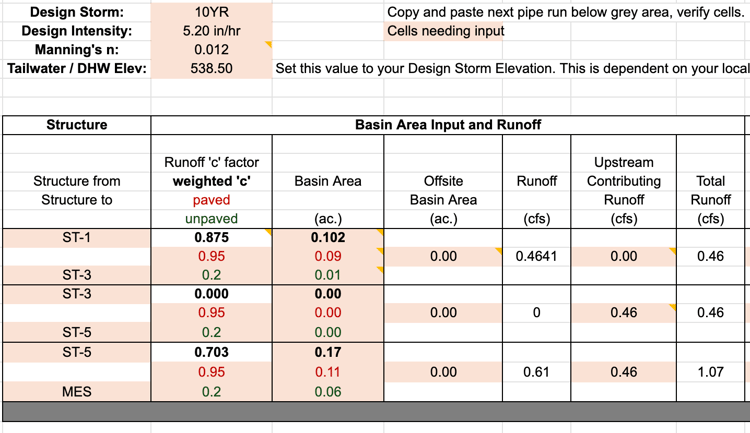Click the offsite basin area 0.00 in ST-5 to MES run
The height and width of the screenshot is (433, 750).
pos(443,372)
